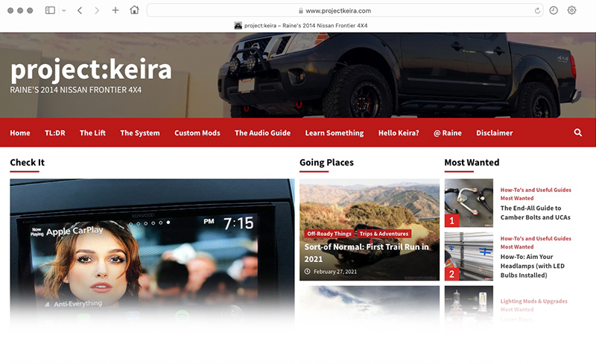Open the Disclaimer menu item

pos(495,133)
